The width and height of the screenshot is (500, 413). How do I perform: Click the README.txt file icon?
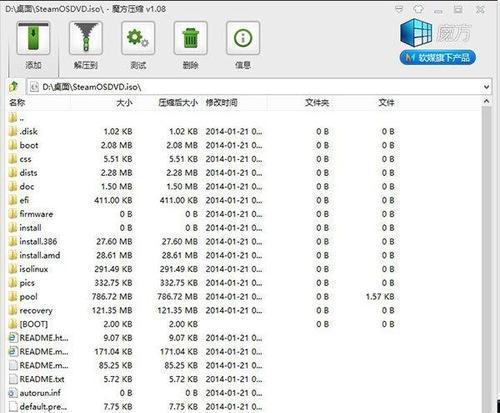coord(13,379)
